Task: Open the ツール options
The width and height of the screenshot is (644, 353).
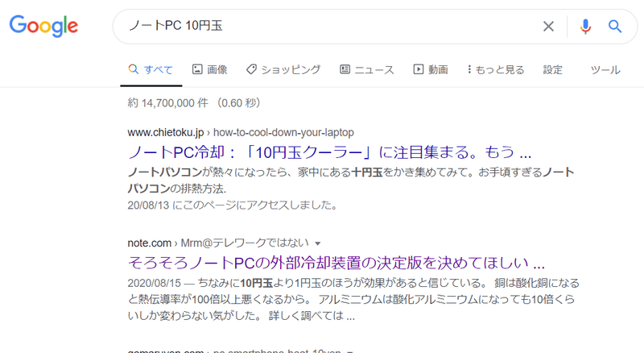Action: (605, 69)
